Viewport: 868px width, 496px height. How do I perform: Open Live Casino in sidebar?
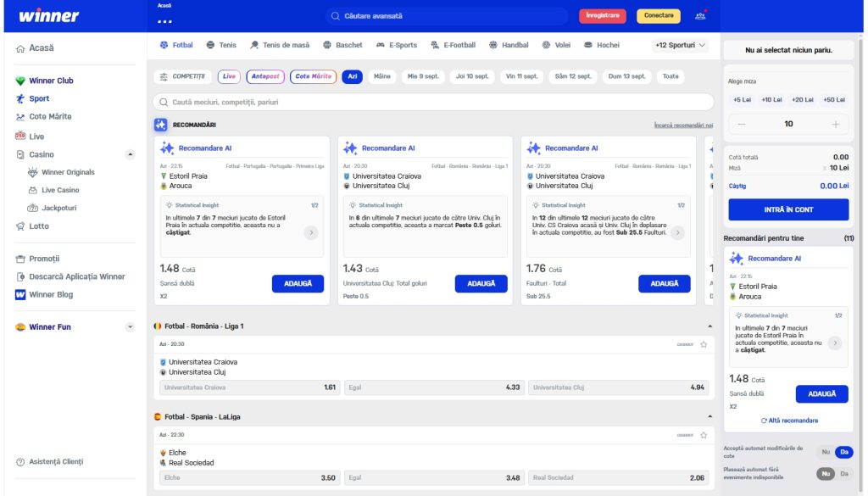click(x=60, y=190)
